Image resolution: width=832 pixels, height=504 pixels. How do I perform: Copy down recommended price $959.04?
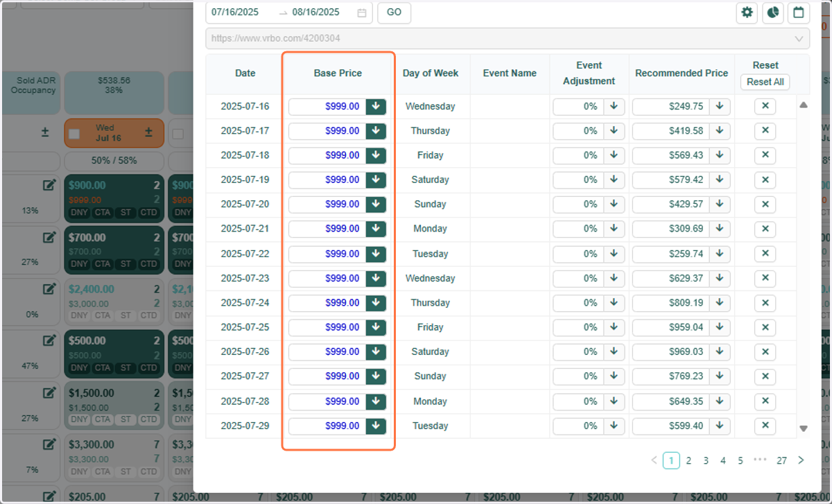point(720,327)
